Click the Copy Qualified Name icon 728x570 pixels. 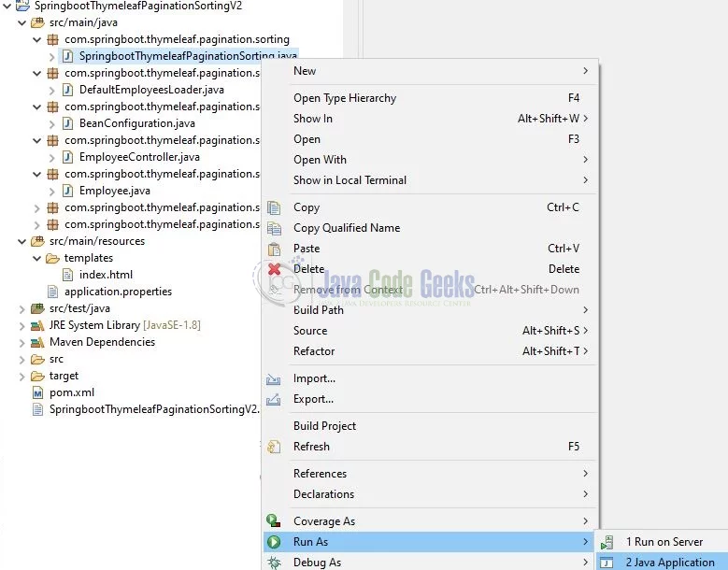click(274, 228)
